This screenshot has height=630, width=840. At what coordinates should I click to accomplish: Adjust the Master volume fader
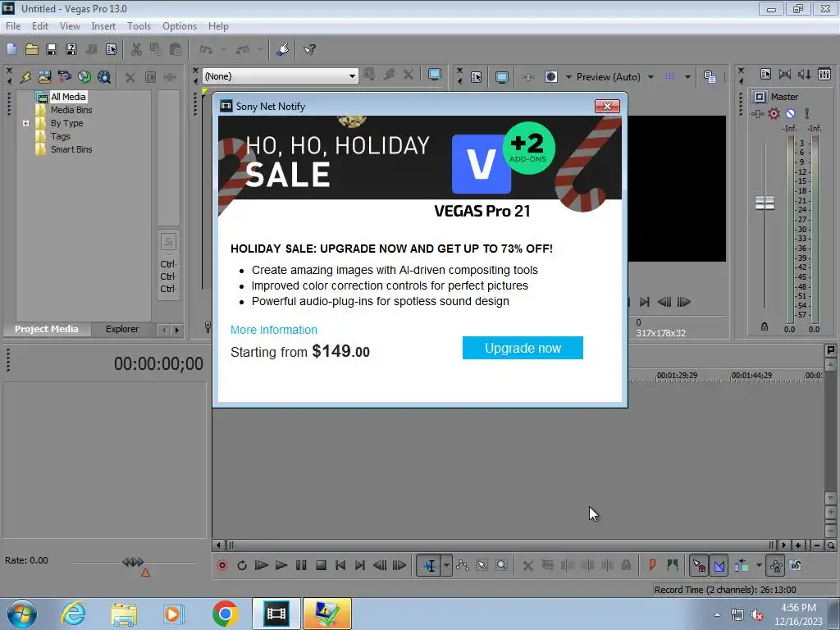[765, 203]
